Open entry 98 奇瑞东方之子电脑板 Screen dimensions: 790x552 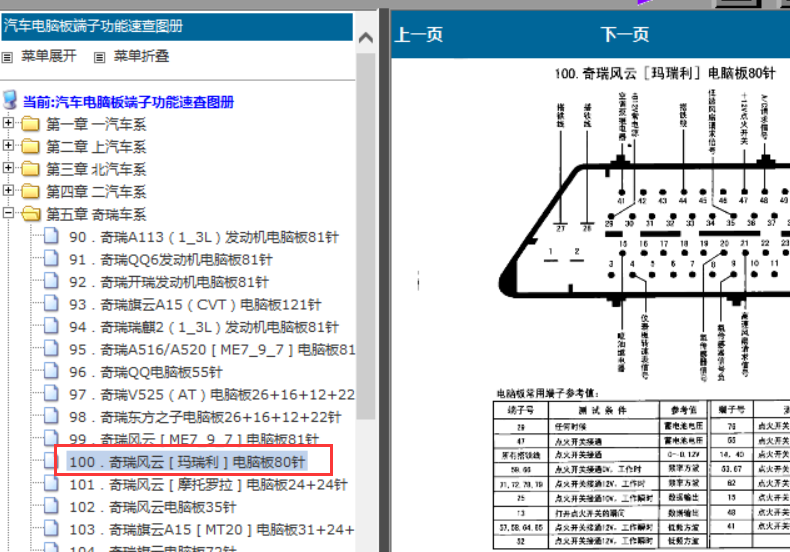[x=206, y=417]
